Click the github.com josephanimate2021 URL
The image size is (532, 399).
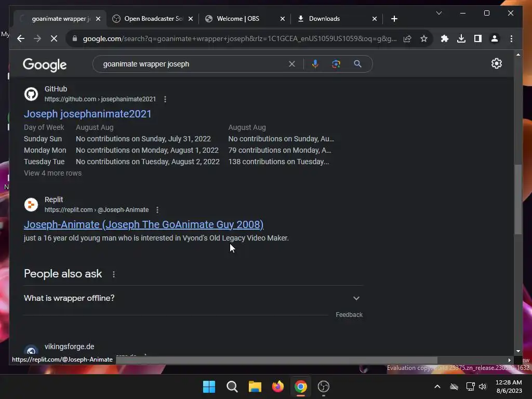[x=100, y=99]
